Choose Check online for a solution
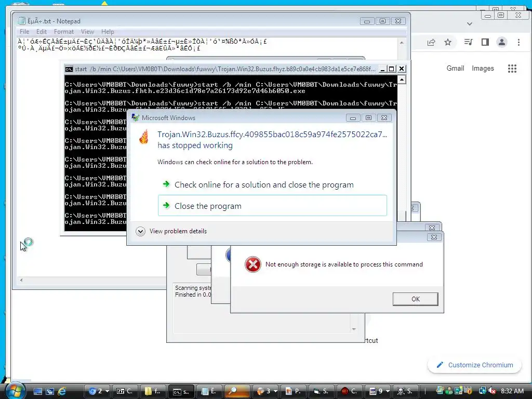 272,185
